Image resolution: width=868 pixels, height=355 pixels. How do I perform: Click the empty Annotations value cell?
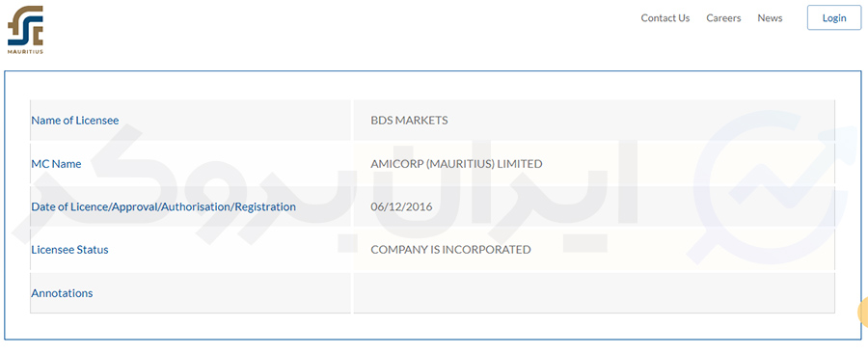tap(594, 293)
